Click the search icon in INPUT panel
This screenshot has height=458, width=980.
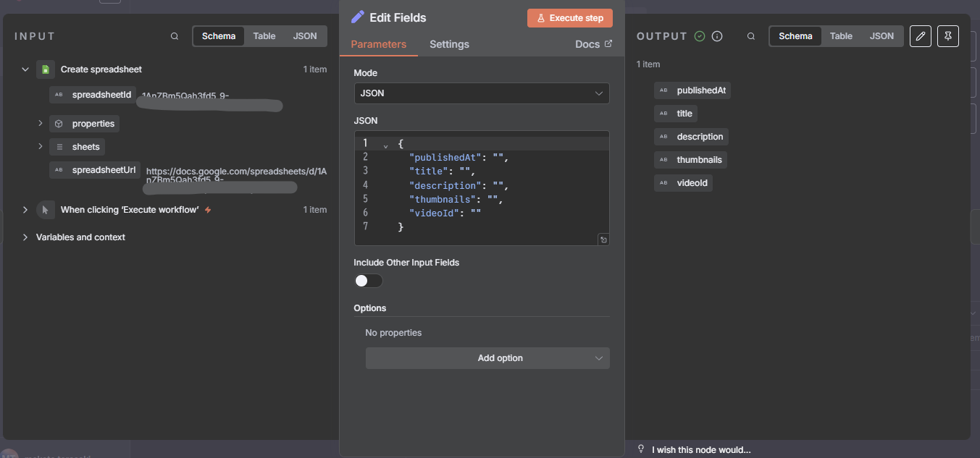[175, 36]
